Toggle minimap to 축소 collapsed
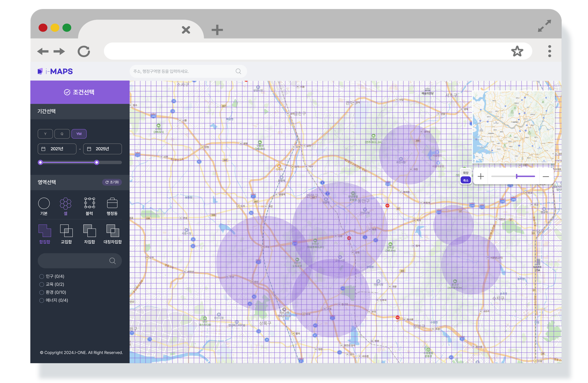 point(466,180)
